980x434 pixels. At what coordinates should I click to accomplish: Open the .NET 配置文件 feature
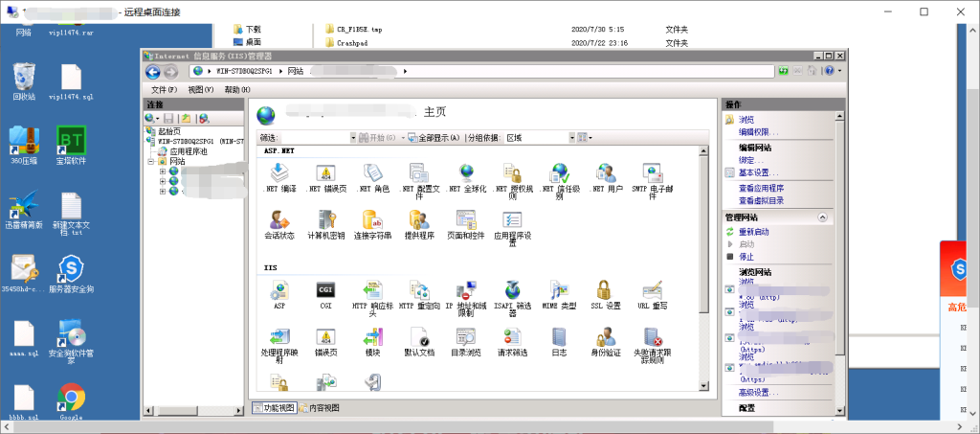tap(419, 181)
